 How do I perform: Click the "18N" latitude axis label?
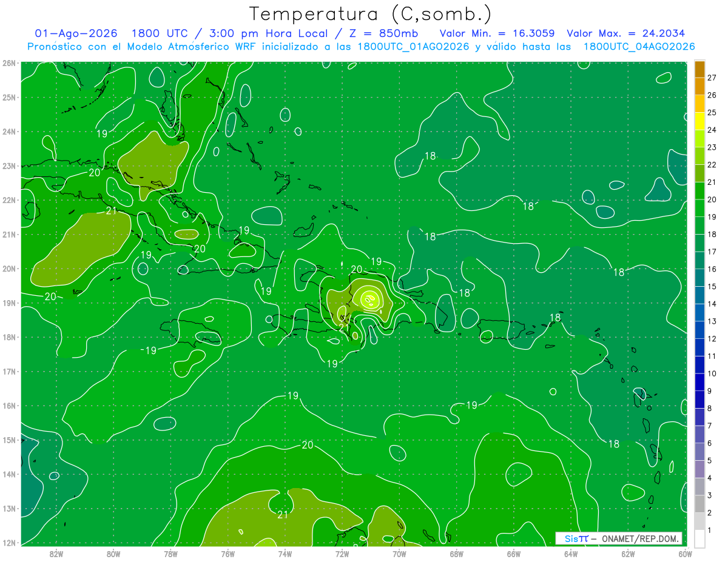click(x=8, y=337)
